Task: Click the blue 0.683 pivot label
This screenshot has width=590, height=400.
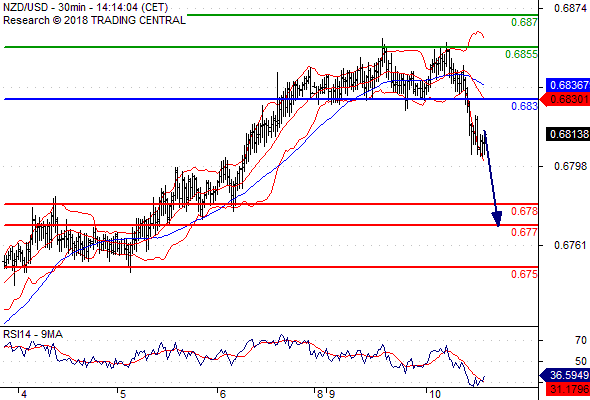Action: coord(524,106)
